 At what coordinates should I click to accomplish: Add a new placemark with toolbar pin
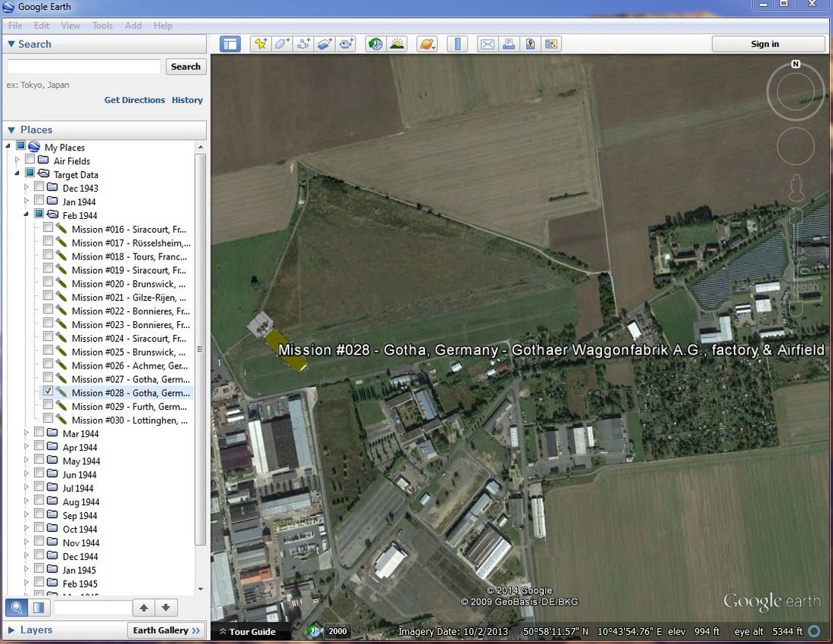tap(260, 44)
